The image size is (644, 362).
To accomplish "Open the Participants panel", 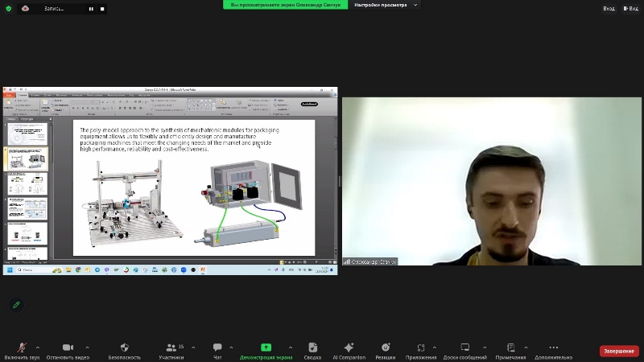I will point(171,348).
